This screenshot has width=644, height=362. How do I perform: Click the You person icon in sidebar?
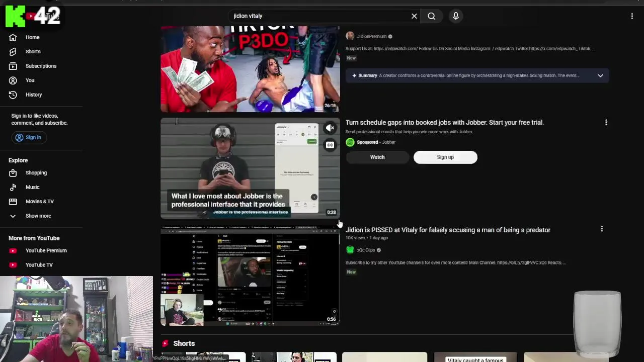pyautogui.click(x=13, y=80)
